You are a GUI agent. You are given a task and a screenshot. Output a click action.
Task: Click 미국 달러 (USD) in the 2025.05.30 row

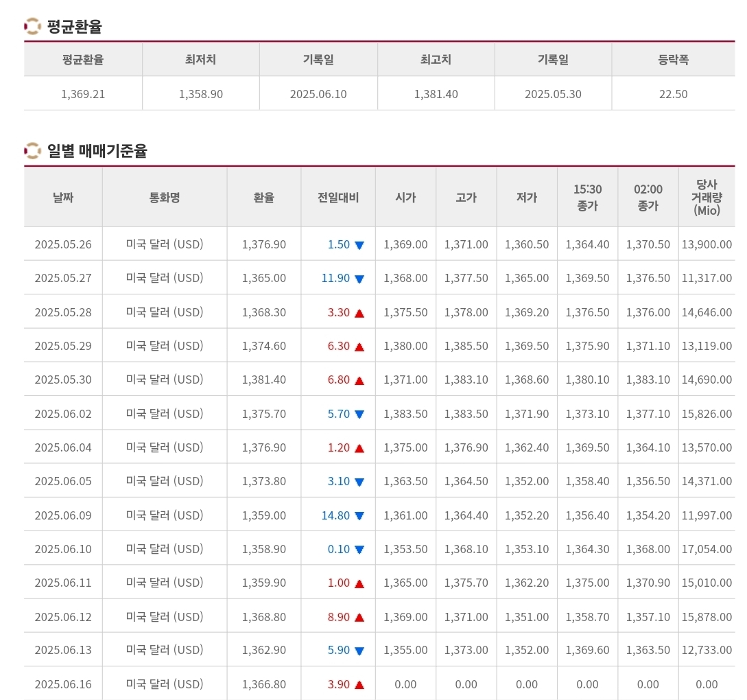165,380
